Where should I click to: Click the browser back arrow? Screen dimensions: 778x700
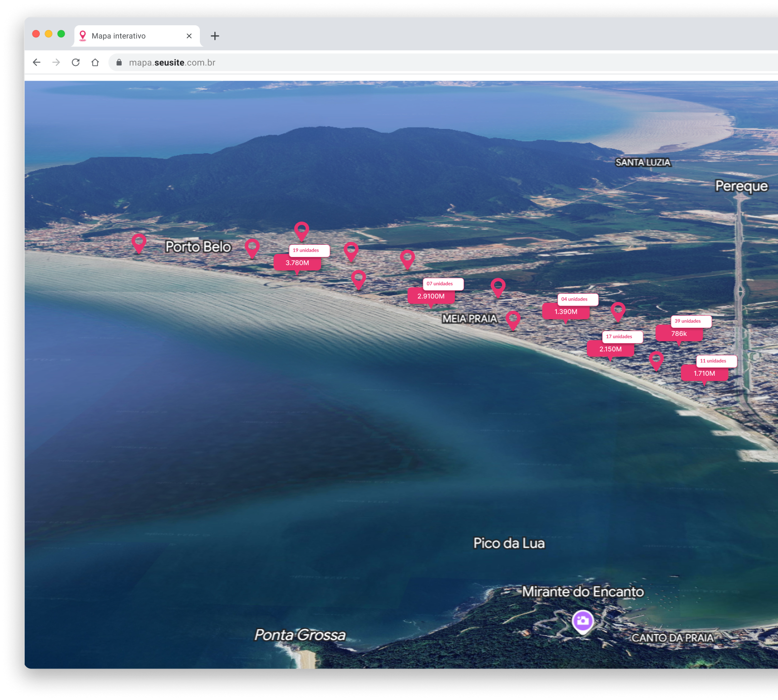[x=37, y=63]
